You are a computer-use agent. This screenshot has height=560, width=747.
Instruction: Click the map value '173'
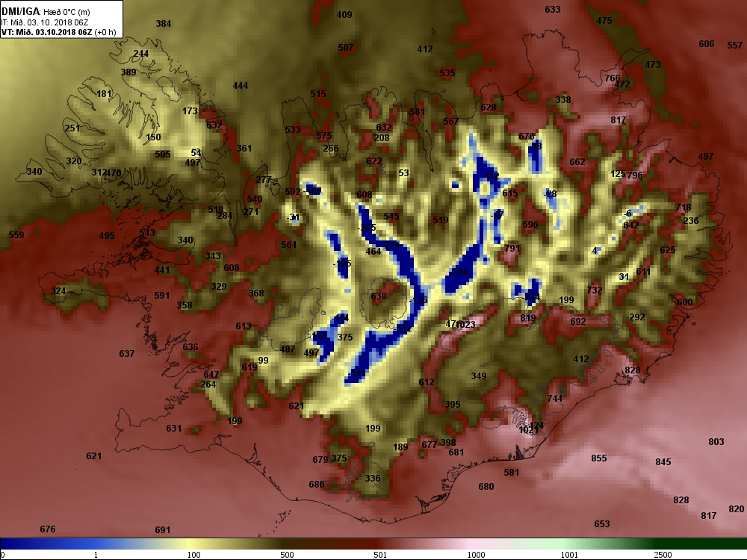(190, 111)
